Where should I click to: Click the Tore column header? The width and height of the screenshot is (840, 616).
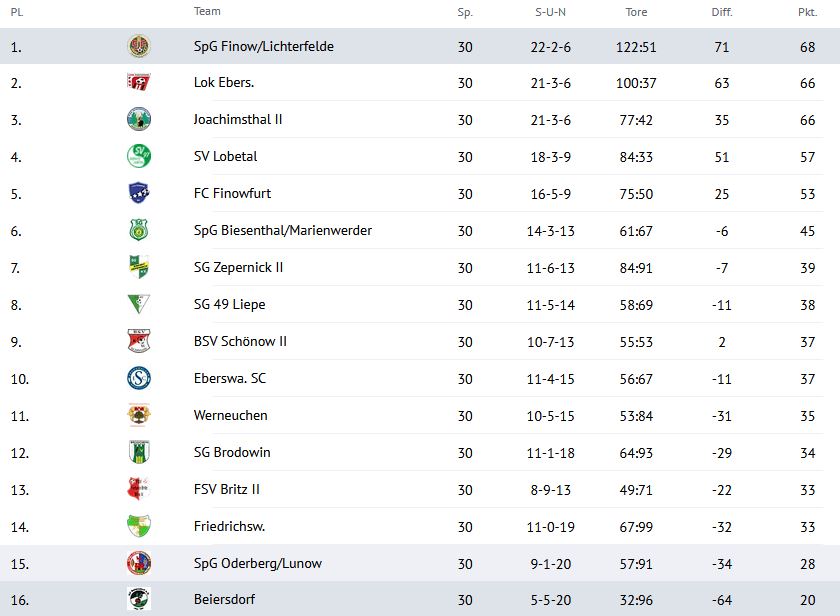[636, 12]
